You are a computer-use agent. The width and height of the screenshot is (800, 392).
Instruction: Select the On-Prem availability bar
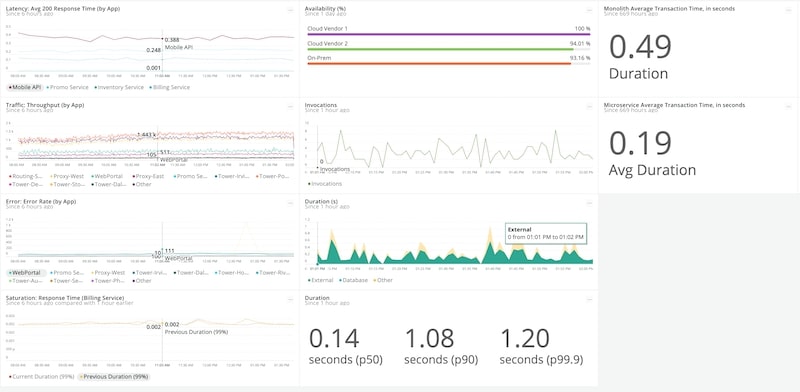[x=448, y=64]
